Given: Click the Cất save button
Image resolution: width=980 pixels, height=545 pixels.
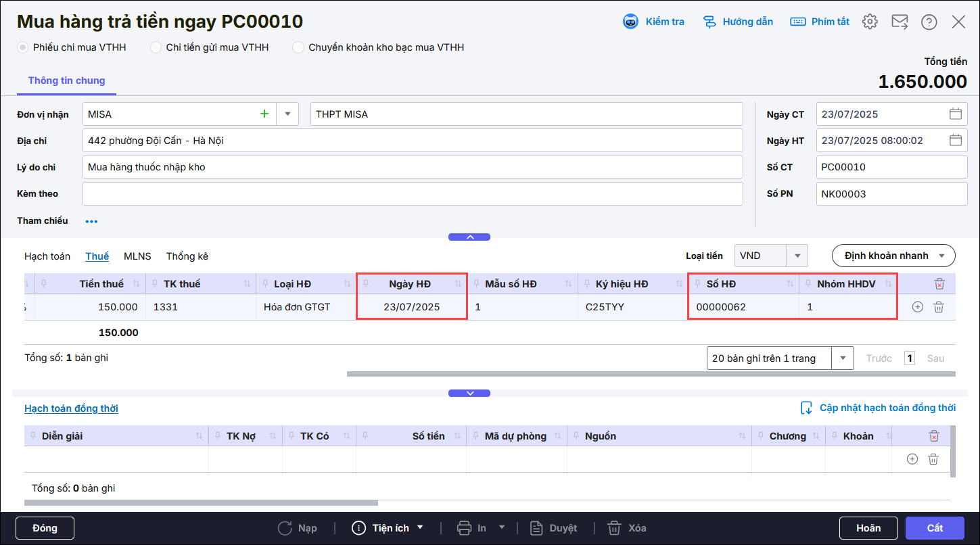Looking at the screenshot, I should click(935, 528).
